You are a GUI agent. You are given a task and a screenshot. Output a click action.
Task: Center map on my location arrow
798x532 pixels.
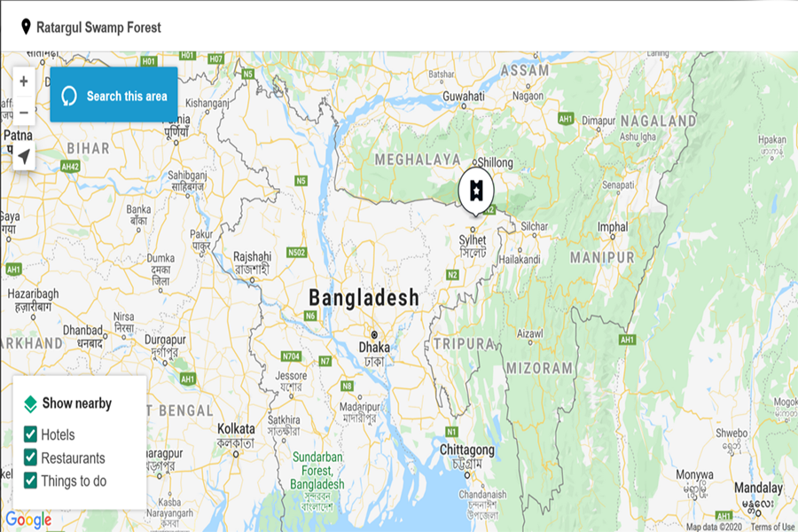24,157
